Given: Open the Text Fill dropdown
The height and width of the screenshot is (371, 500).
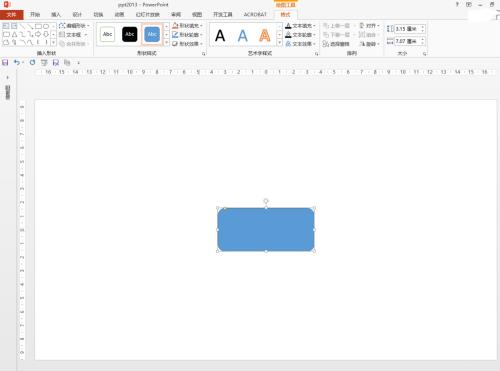Looking at the screenshot, I should pos(300,26).
